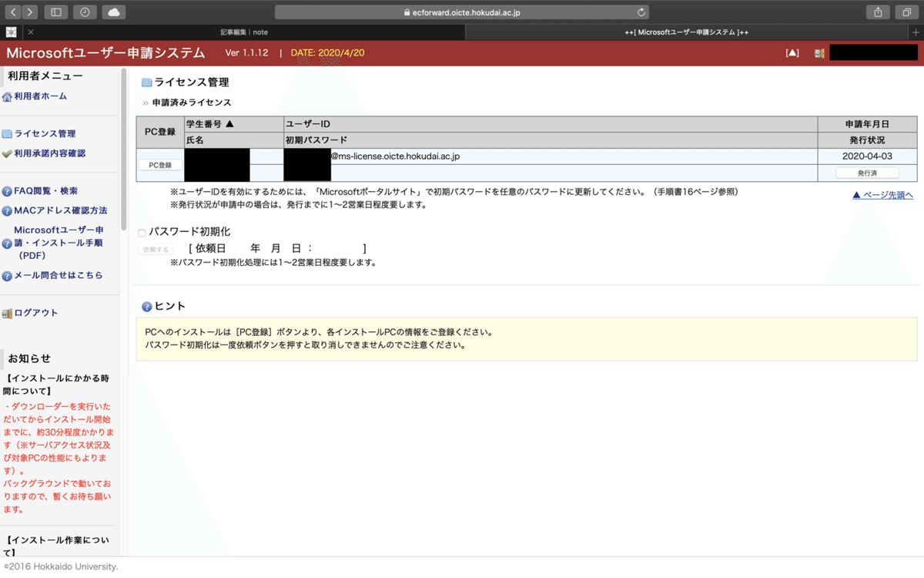Click the ライセンス管理 sidebar icon
924x578 pixels.
pyautogui.click(x=8, y=133)
